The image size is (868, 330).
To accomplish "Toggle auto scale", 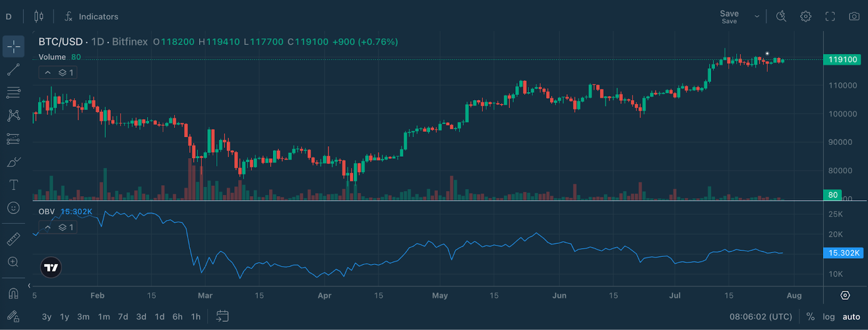I will 851,317.
